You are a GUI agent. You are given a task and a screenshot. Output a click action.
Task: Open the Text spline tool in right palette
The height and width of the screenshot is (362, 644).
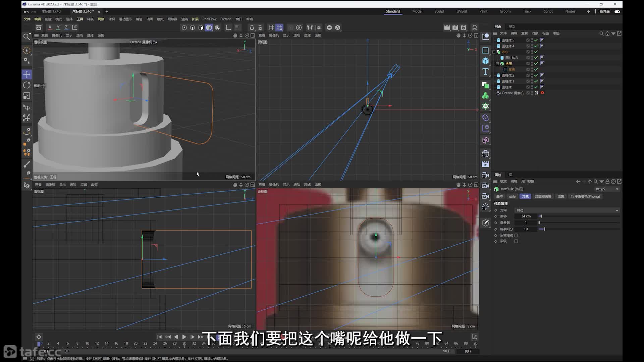pos(485,72)
